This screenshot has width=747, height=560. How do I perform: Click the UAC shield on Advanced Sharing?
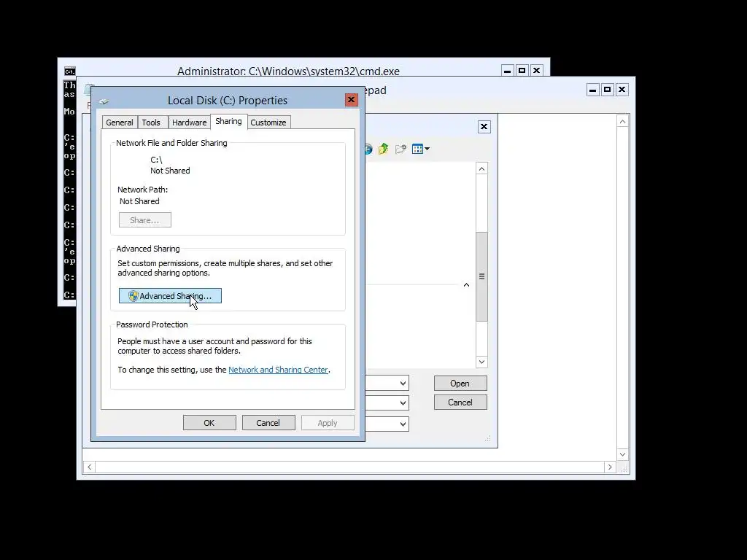click(x=133, y=296)
